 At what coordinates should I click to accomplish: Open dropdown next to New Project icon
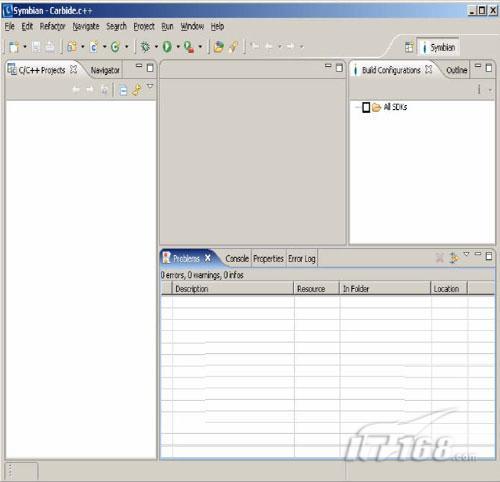coord(83,47)
